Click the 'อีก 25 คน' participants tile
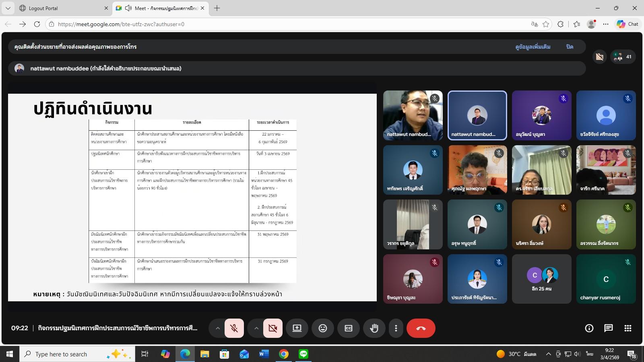 (541, 279)
